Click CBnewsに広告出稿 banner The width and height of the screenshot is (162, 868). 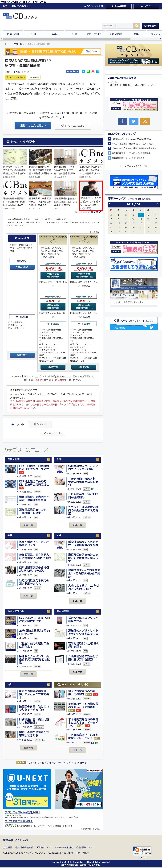tap(134, 264)
